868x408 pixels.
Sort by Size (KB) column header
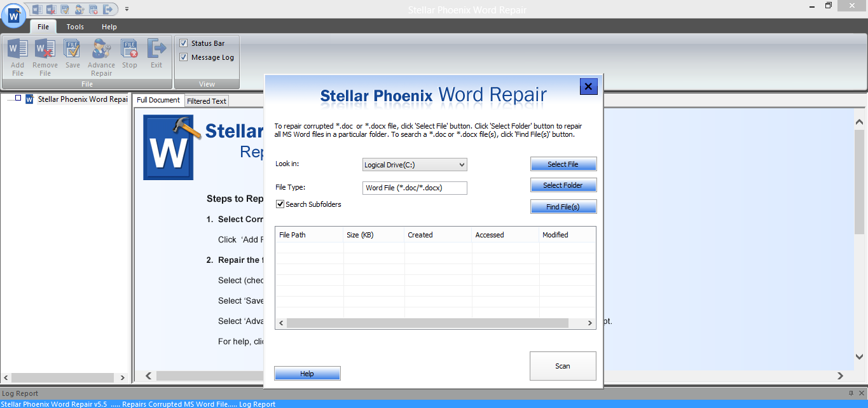pyautogui.click(x=374, y=235)
